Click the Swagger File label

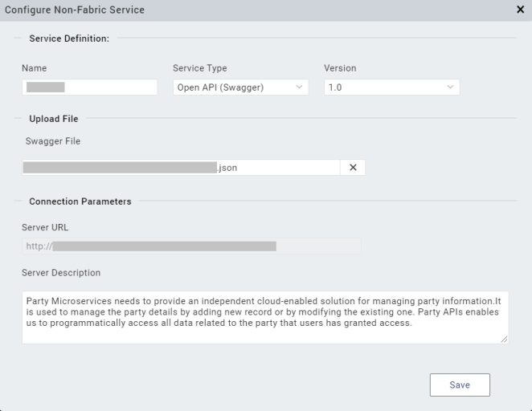[53, 141]
